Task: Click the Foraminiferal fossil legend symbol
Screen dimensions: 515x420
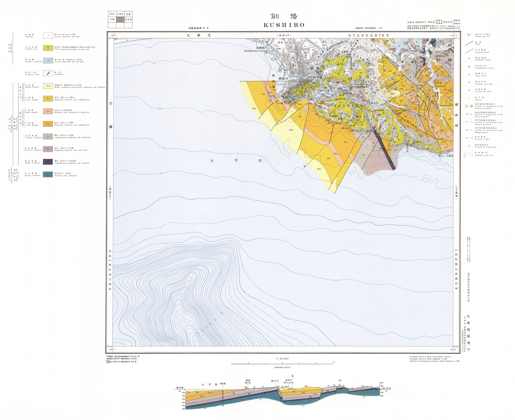Action: pos(469,67)
